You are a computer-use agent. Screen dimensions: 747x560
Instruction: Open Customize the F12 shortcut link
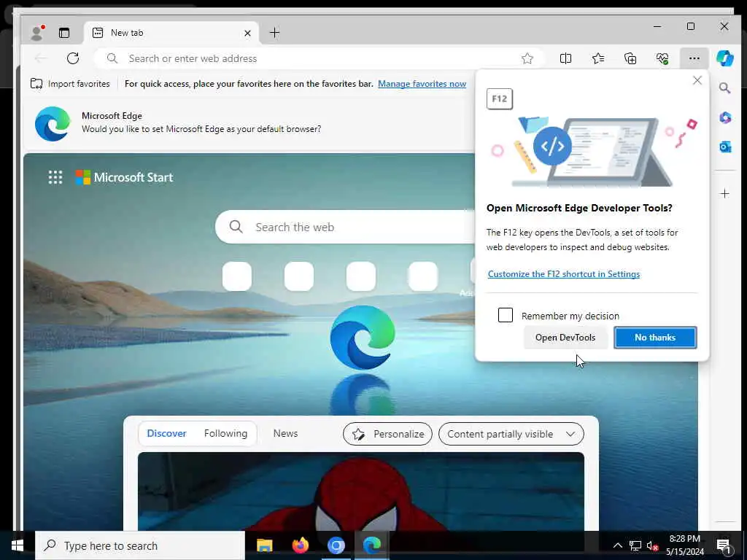coord(564,274)
